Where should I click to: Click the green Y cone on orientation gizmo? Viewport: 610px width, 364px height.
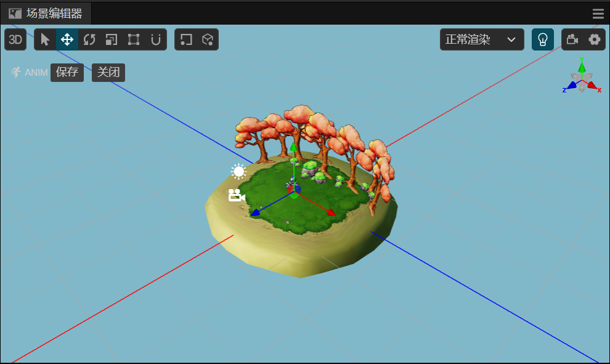582,67
